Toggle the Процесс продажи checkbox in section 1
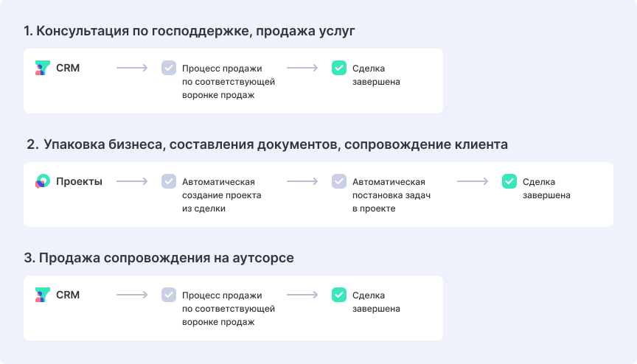The image size is (637, 364). click(x=169, y=69)
